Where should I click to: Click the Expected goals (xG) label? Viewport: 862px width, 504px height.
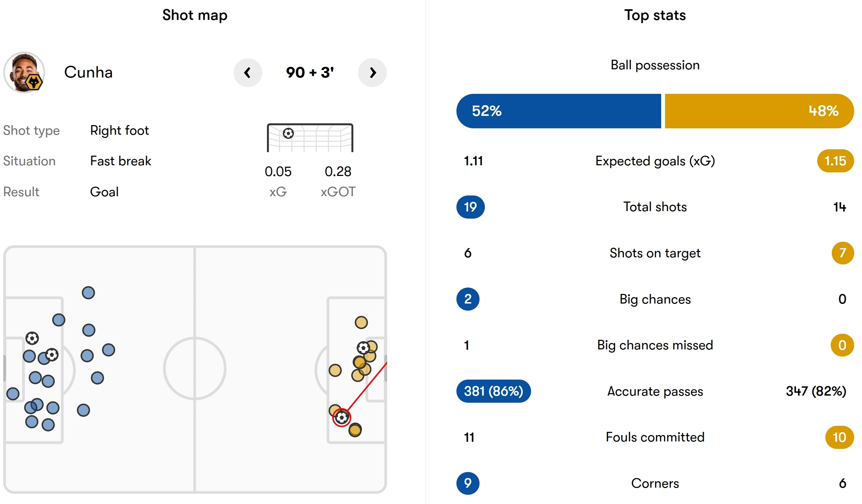point(655,161)
